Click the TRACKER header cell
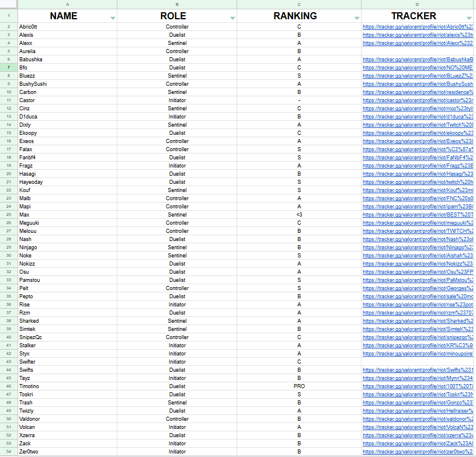Screen dimensions: 476x457 pos(418,16)
